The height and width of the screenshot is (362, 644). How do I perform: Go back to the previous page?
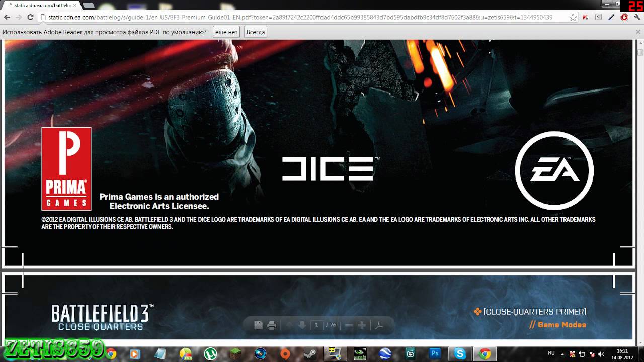[7, 17]
